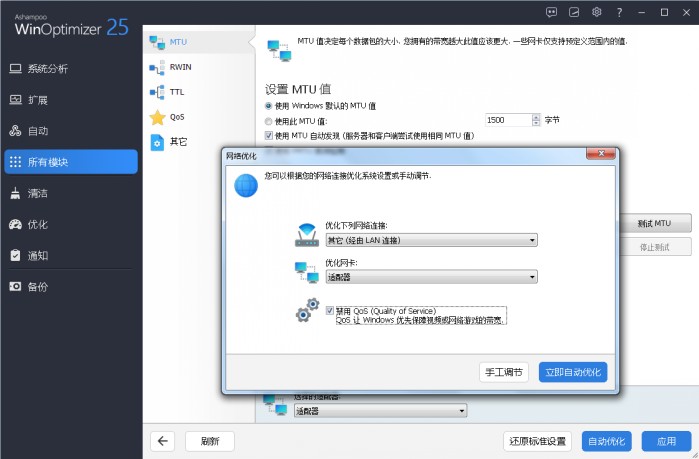Click the MTU value stepper arrows
The width and height of the screenshot is (699, 459).
536,120
